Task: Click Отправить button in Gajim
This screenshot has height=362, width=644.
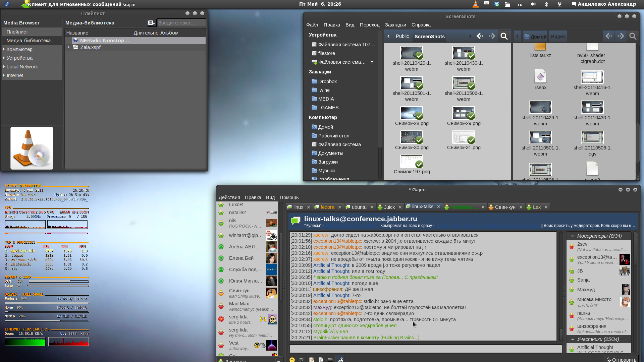Action: point(622,360)
